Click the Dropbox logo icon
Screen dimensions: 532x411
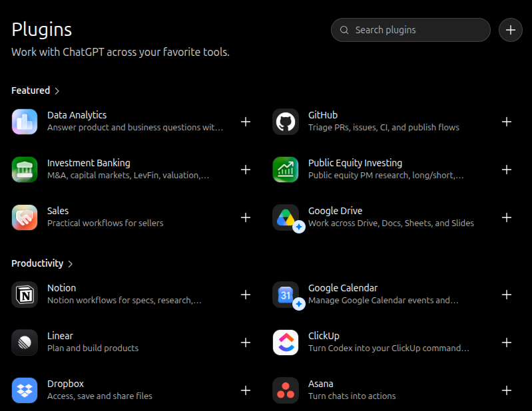click(x=25, y=390)
